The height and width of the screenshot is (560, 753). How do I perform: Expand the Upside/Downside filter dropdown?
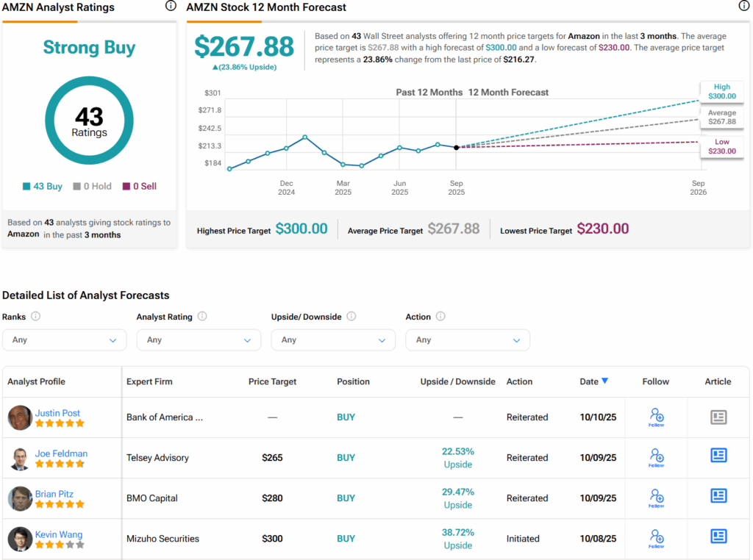333,340
